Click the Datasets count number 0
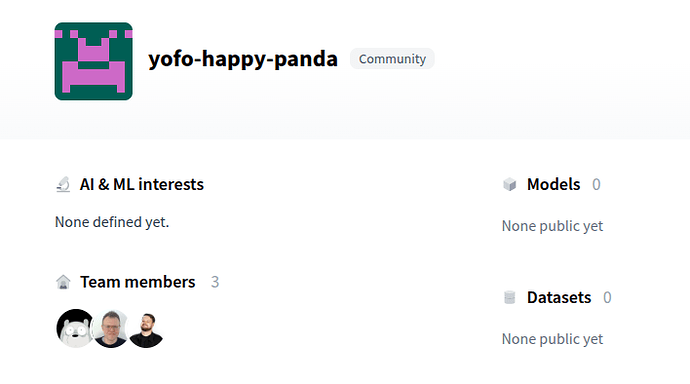 point(607,297)
